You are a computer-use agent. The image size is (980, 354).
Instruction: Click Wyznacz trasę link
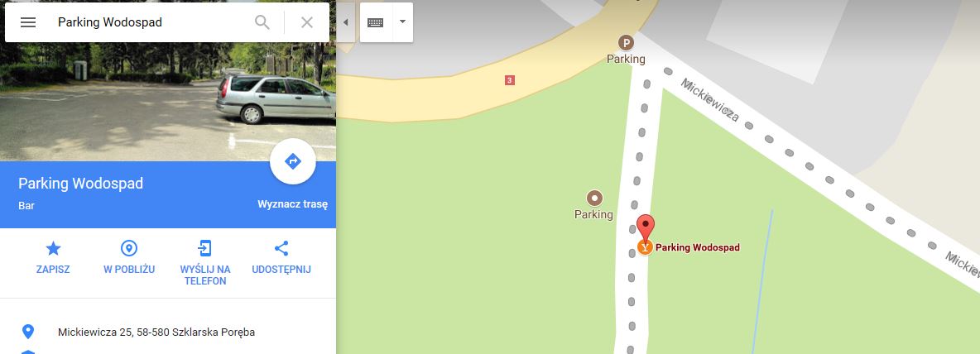[292, 204]
